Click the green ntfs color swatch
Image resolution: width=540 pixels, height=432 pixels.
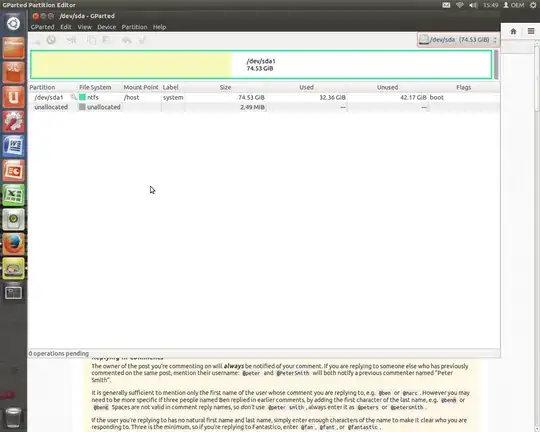(82, 97)
